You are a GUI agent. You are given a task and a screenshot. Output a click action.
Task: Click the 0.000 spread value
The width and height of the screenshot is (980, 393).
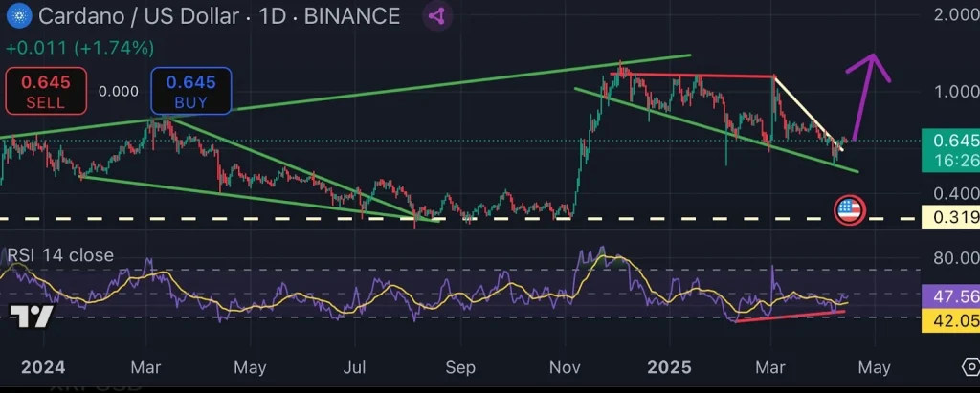coord(119,92)
